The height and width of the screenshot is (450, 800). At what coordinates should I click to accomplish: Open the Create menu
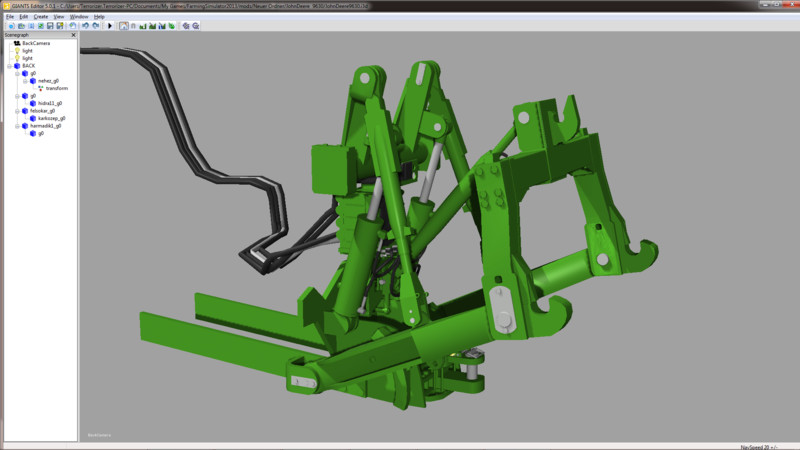click(40, 17)
